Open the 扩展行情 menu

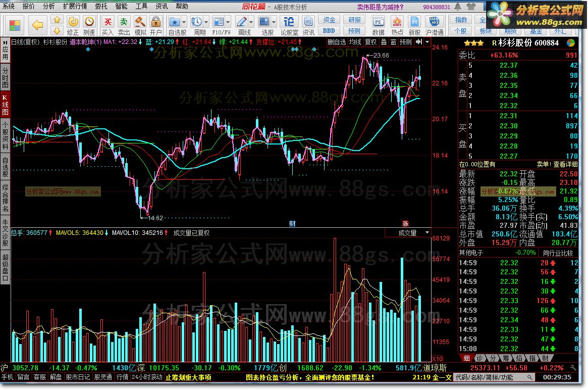(x=75, y=6)
